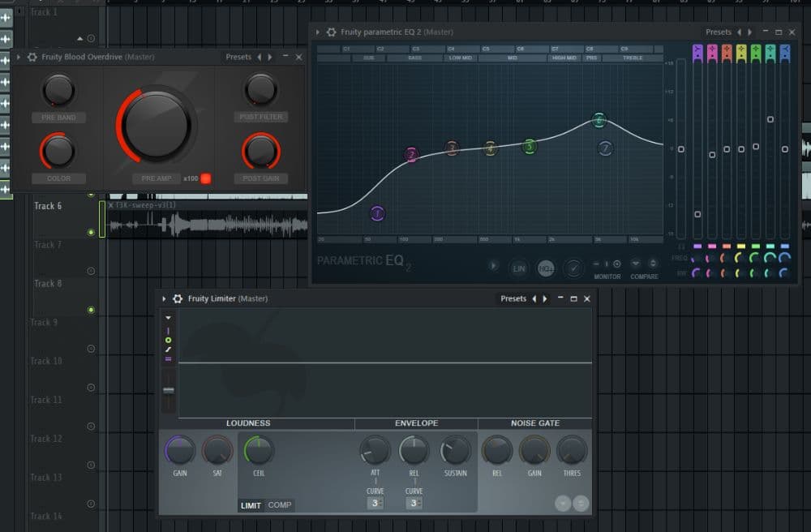The image size is (811, 532).
Task: Open Fruity parametric EQ 2 gear icon
Action: pyautogui.click(x=331, y=32)
